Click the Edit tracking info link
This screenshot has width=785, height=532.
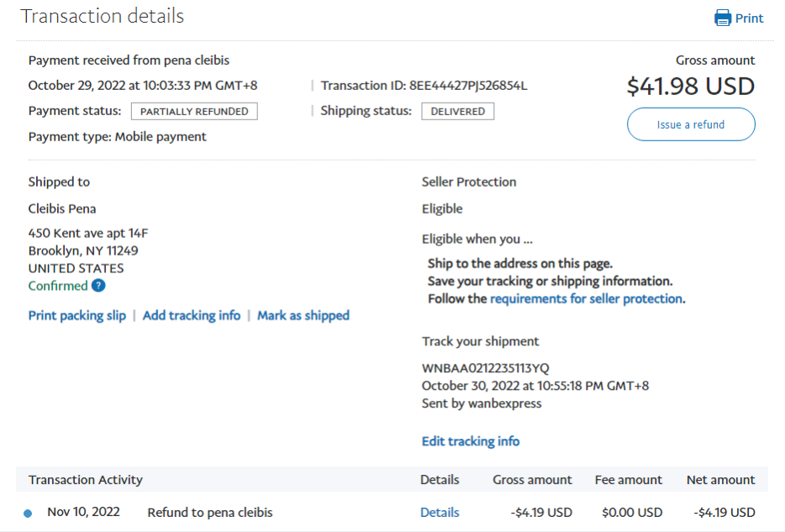pos(471,441)
